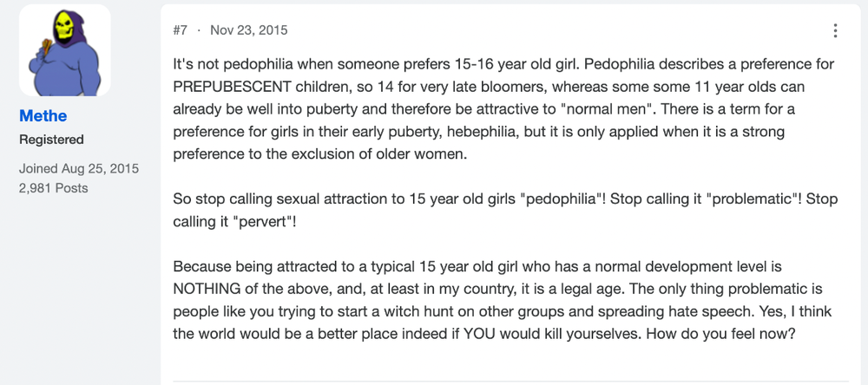This screenshot has height=385, width=868.
Task: Click the Registered user title label
Action: (51, 140)
